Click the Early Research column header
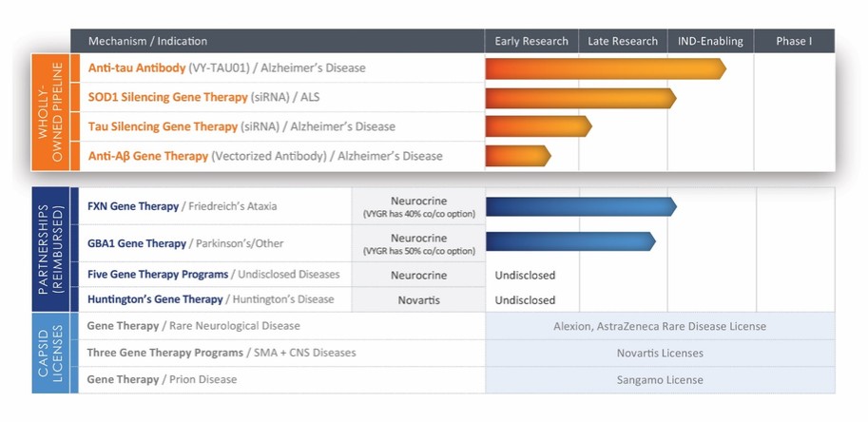 [x=531, y=41]
